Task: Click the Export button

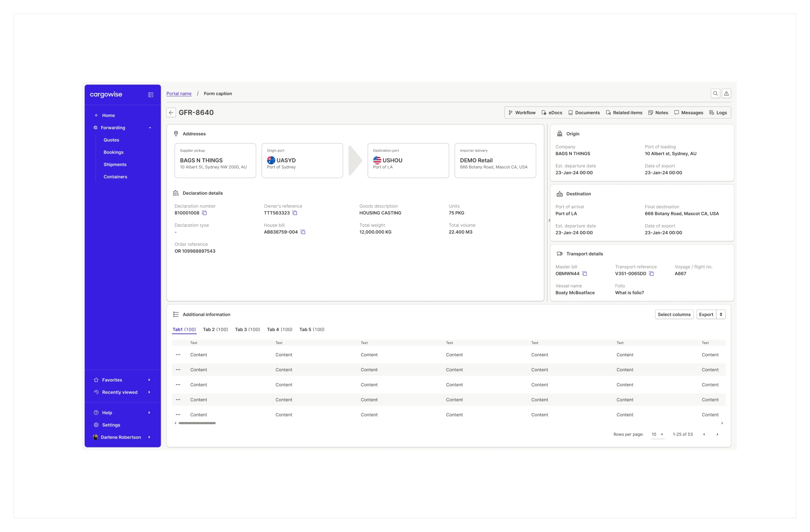Action: [x=706, y=315]
